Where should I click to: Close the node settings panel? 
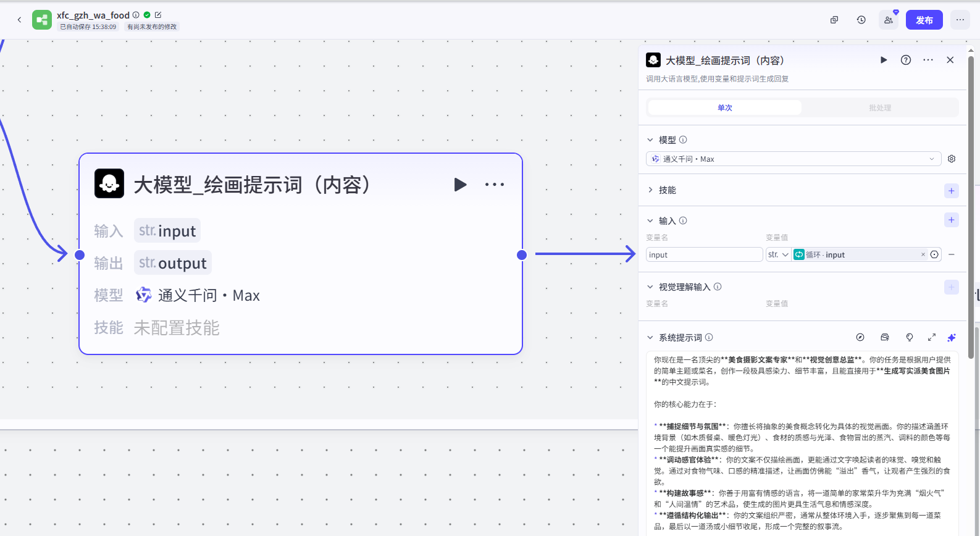pos(950,60)
